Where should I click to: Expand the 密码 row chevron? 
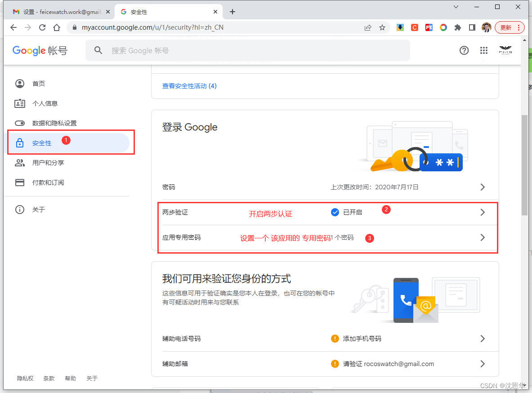pyautogui.click(x=483, y=187)
